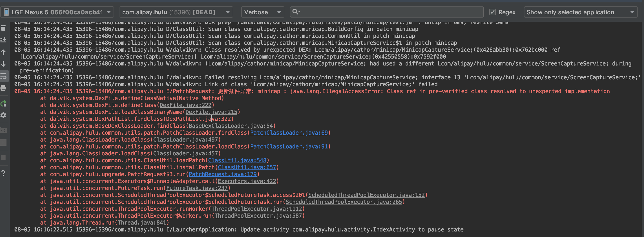Open Executors.java:422 link

pos(247,181)
